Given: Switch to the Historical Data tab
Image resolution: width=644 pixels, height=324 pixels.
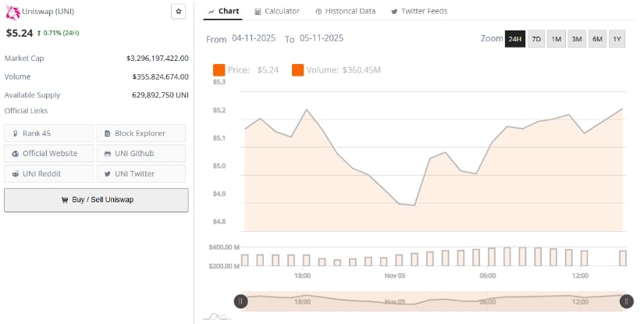Looking at the screenshot, I should point(345,11).
